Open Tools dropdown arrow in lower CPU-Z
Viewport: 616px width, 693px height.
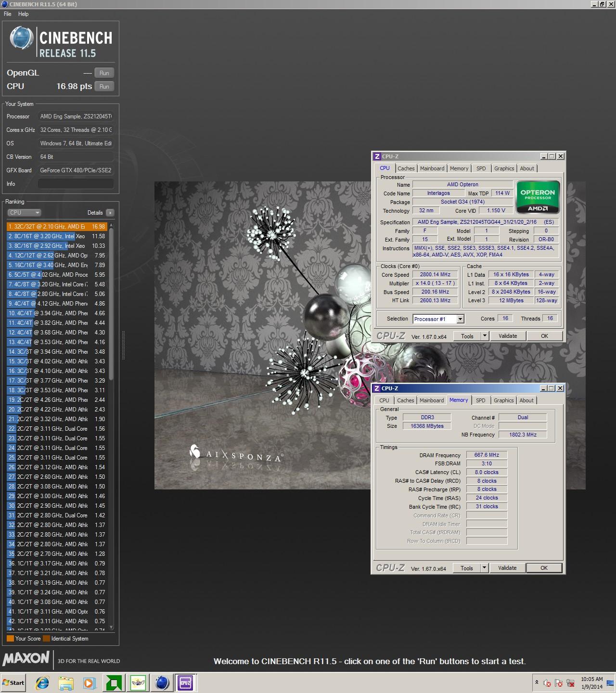[484, 568]
